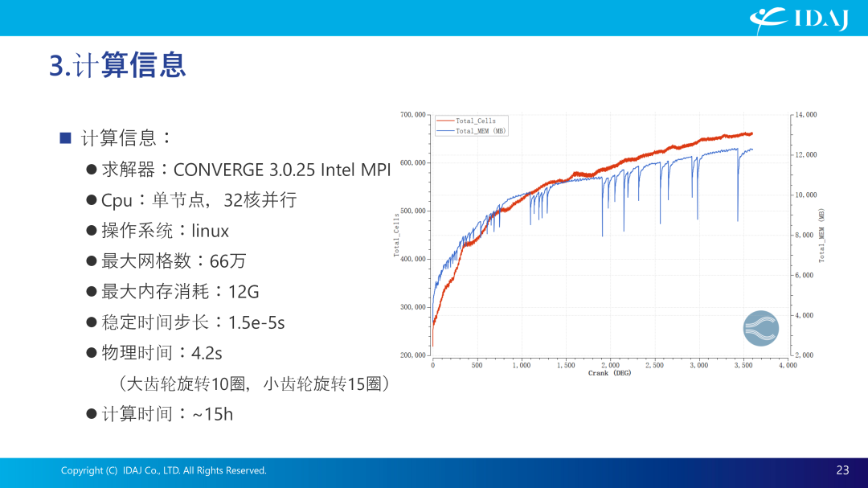Select the 计算时间：~15h bullet

point(166,414)
